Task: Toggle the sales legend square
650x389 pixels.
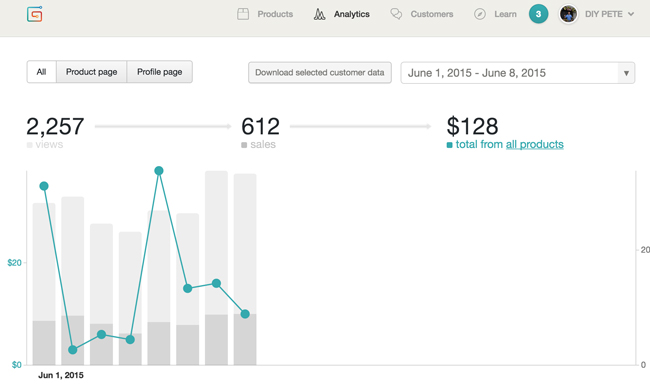Action: (244, 145)
